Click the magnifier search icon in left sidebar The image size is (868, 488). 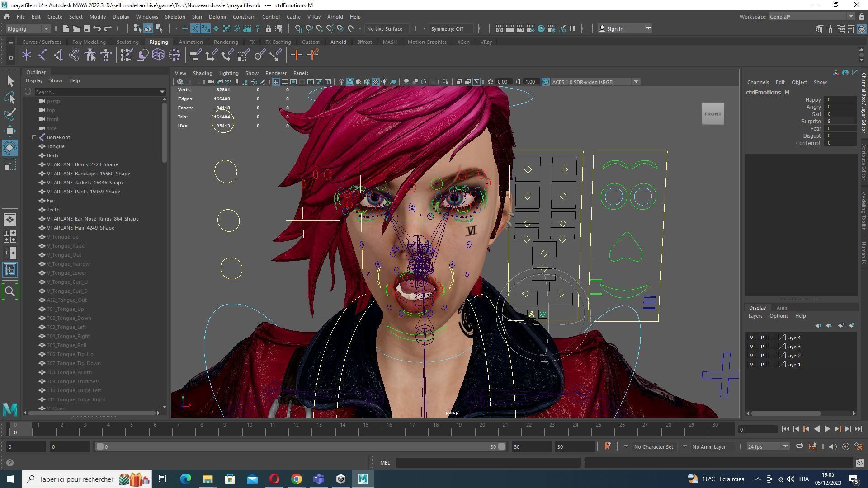[10, 291]
